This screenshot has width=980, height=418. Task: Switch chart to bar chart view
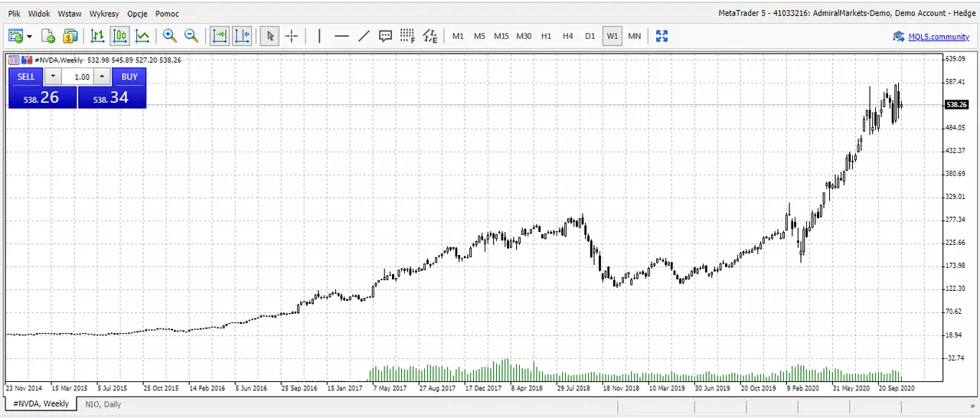point(97,36)
